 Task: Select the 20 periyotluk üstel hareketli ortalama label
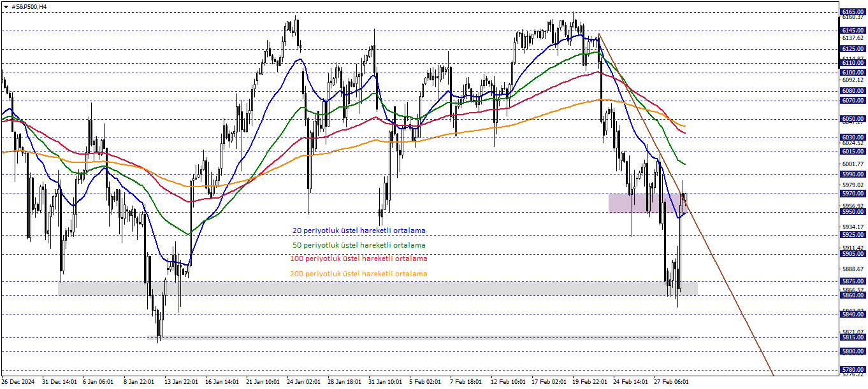[359, 230]
